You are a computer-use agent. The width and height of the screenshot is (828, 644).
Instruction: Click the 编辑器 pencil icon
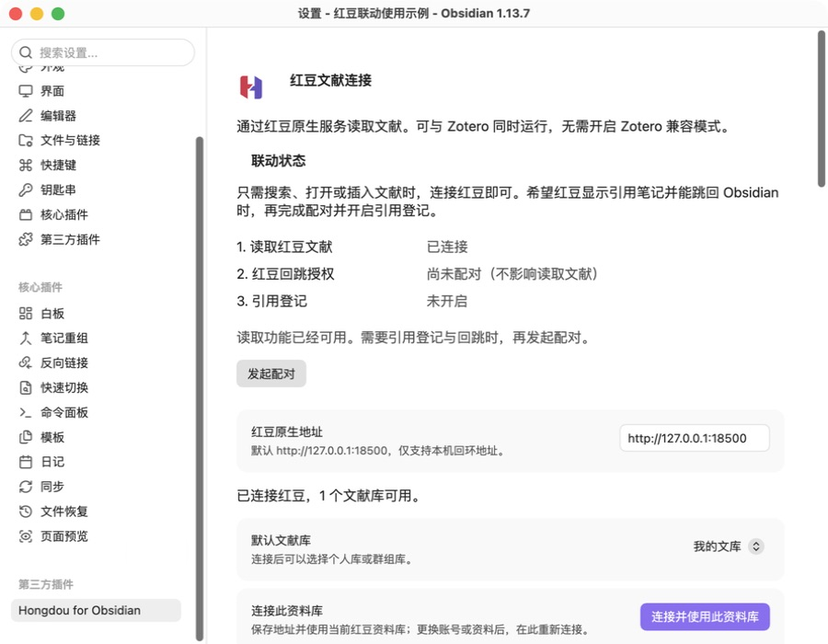[26, 116]
